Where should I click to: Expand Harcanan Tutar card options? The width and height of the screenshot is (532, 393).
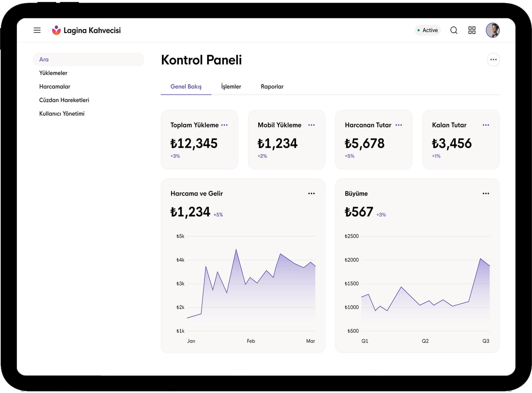pyautogui.click(x=399, y=125)
